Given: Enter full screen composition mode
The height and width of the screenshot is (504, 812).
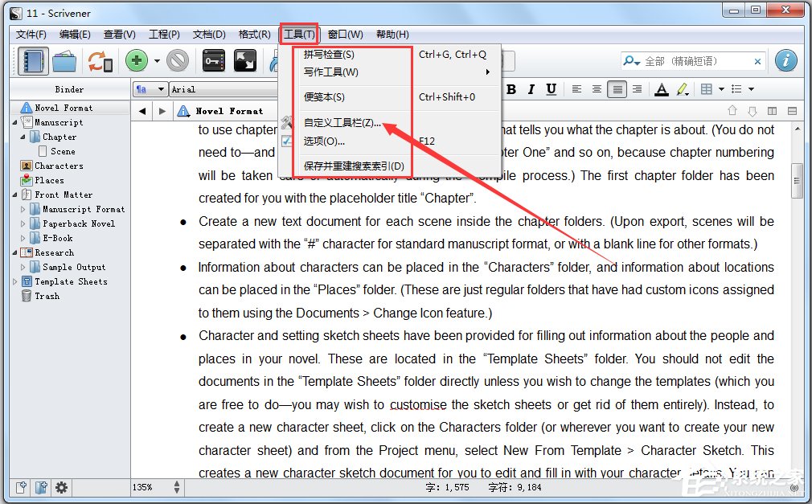Looking at the screenshot, I should tap(245, 61).
